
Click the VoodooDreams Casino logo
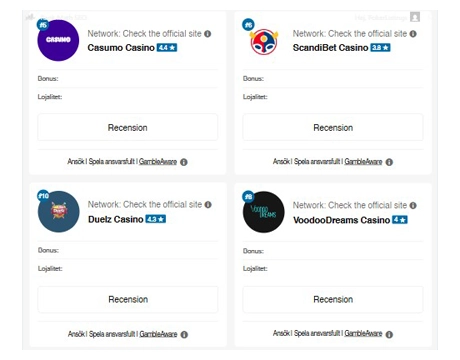click(264, 212)
